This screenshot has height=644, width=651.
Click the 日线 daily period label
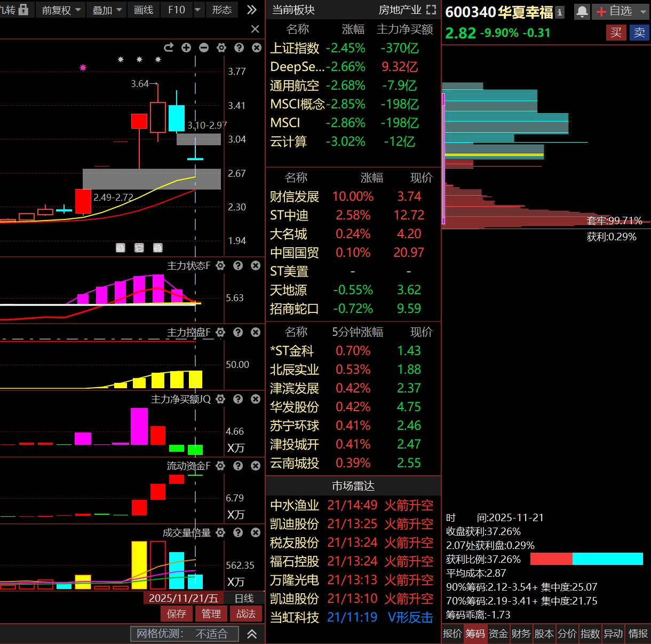244,598
